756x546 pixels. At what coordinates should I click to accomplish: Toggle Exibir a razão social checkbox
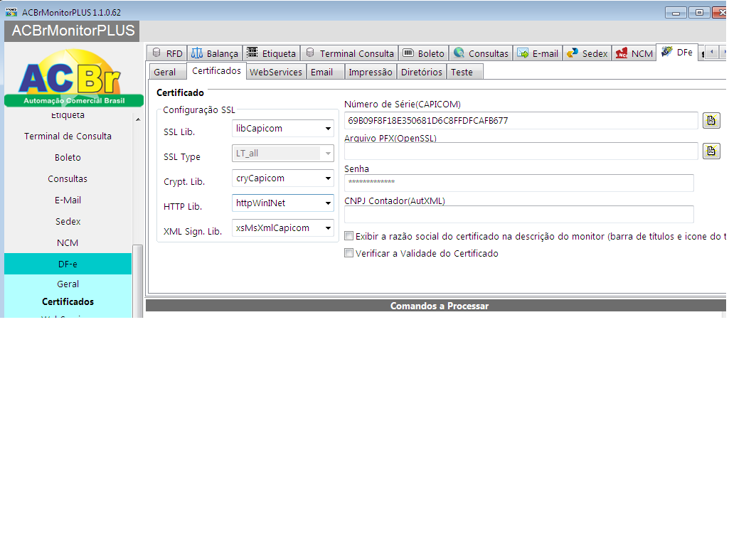(x=348, y=235)
